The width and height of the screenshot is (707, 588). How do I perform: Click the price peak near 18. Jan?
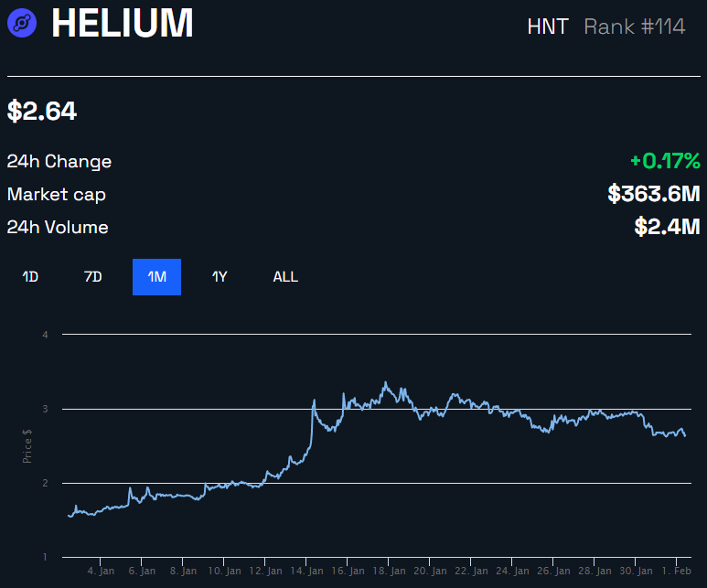point(386,383)
